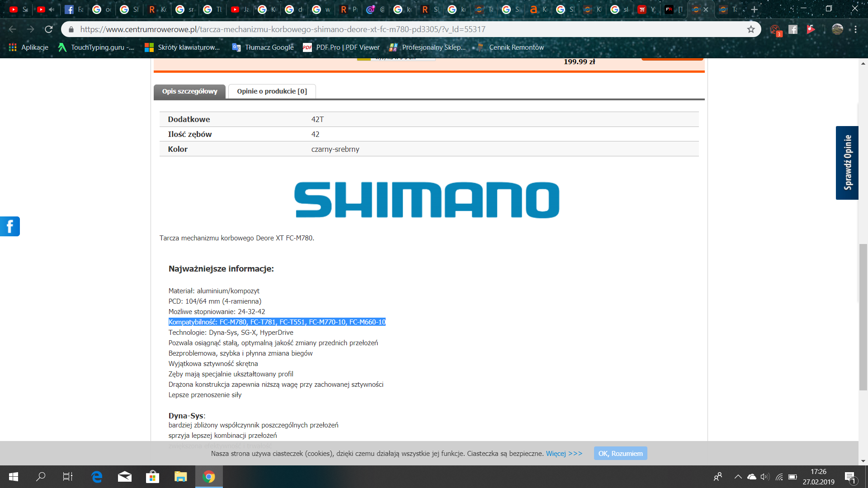The width and height of the screenshot is (868, 488).
Task: Switch to Opinie o produkcie tab
Action: tap(272, 91)
